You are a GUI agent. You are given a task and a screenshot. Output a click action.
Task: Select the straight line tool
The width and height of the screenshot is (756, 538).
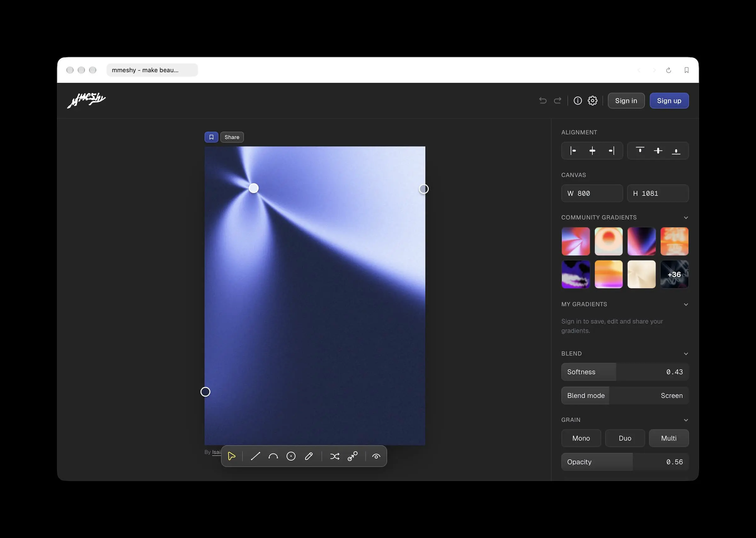(x=255, y=456)
